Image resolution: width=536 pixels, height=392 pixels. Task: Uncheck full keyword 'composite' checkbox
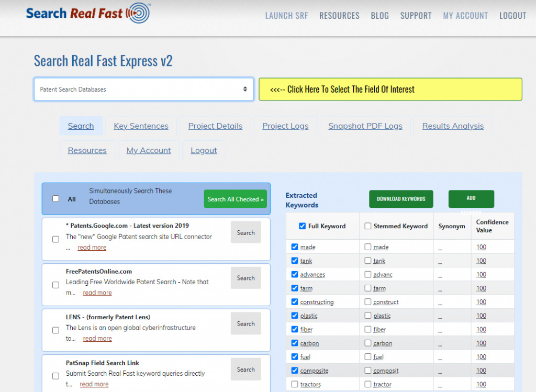[x=295, y=370]
